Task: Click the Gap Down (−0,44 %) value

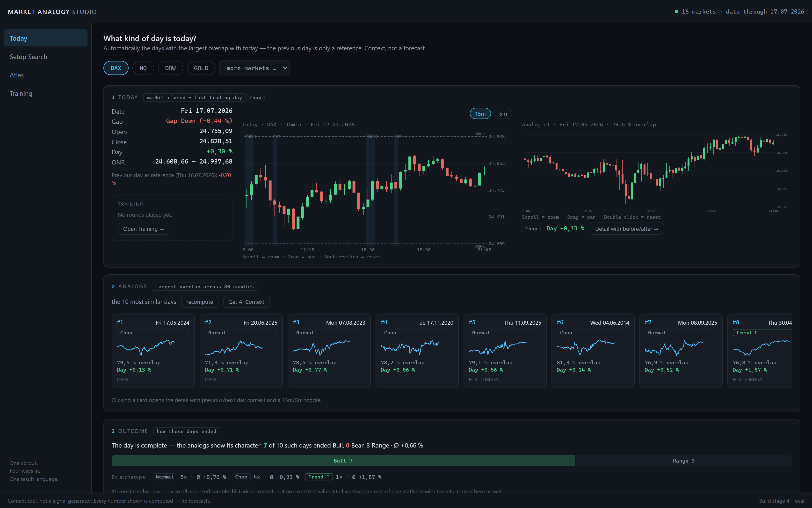Action: point(199,121)
